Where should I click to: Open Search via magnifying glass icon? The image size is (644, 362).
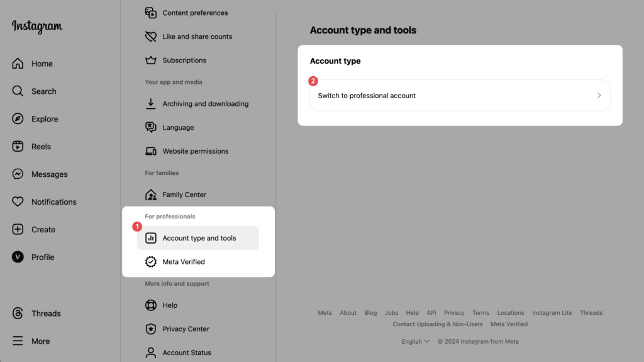coord(18,91)
